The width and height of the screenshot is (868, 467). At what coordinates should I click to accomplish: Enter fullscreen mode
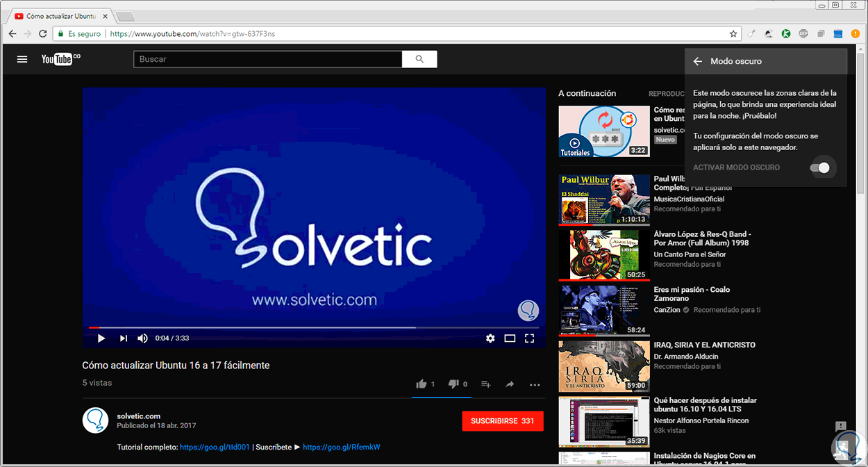pyautogui.click(x=529, y=338)
